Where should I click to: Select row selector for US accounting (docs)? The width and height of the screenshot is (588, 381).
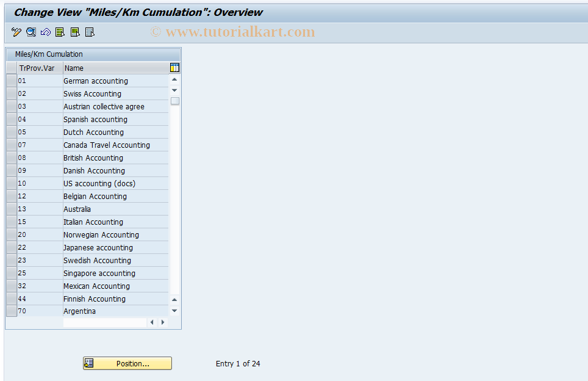12,183
